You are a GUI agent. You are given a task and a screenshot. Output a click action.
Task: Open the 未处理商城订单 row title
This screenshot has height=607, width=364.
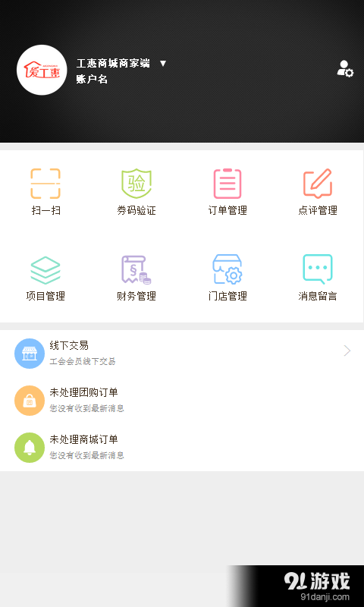83,439
